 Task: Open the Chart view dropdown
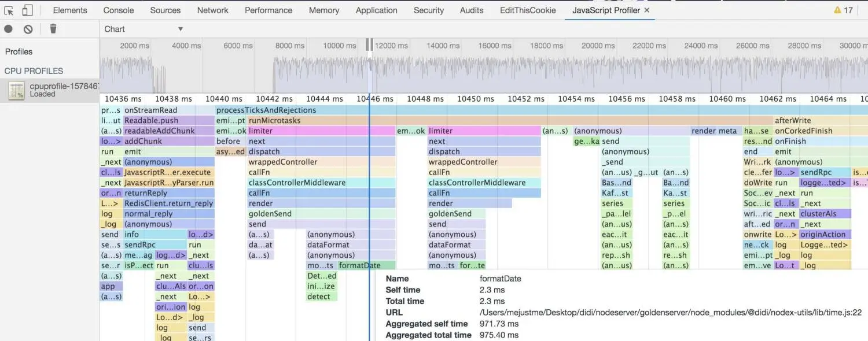coord(144,29)
